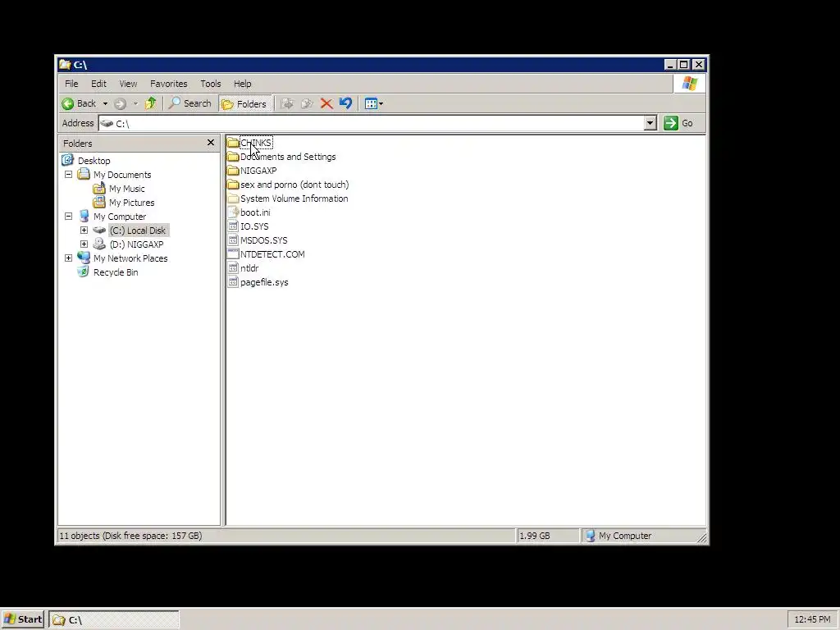Close the Folders pane
This screenshot has height=630, width=840.
[211, 143]
